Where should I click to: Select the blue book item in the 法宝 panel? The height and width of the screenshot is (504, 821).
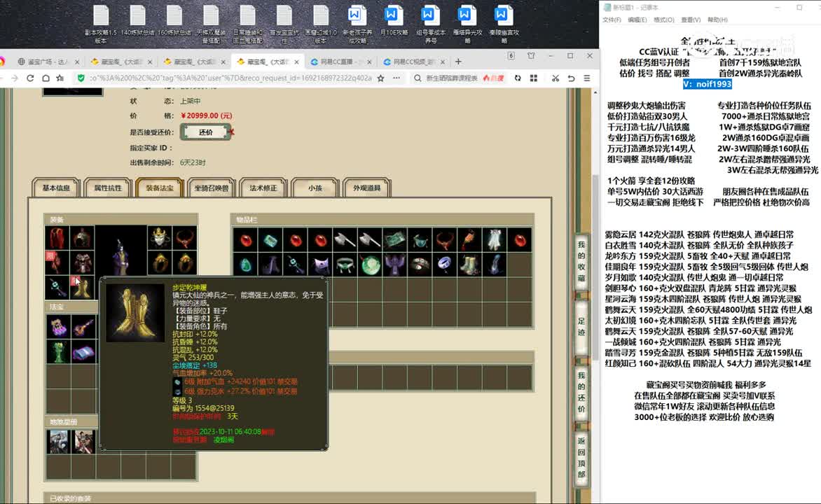coord(83,352)
